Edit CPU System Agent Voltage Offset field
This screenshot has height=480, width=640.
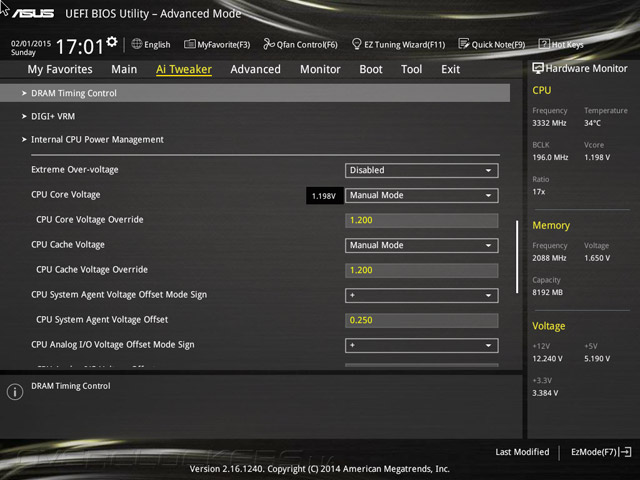(422, 320)
